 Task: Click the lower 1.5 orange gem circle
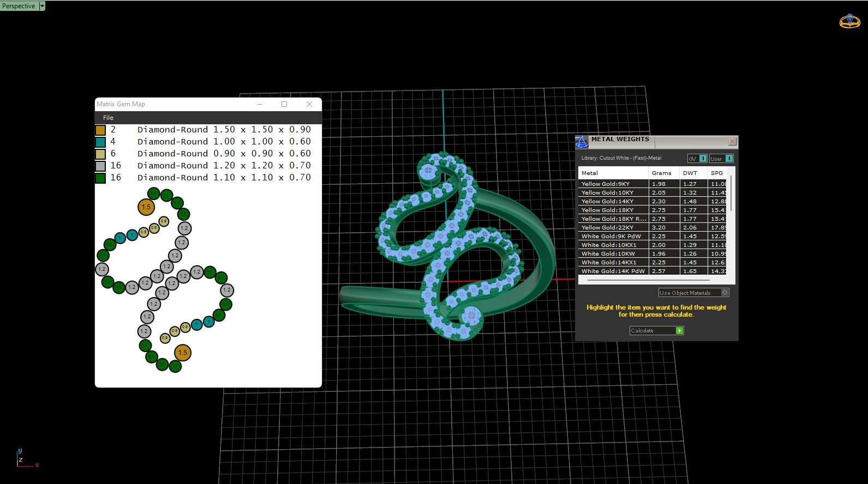[x=183, y=353]
